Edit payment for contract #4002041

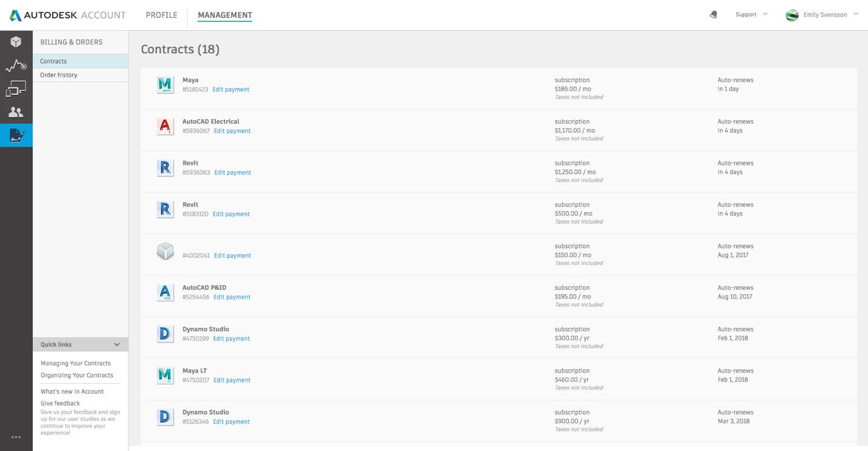point(233,256)
